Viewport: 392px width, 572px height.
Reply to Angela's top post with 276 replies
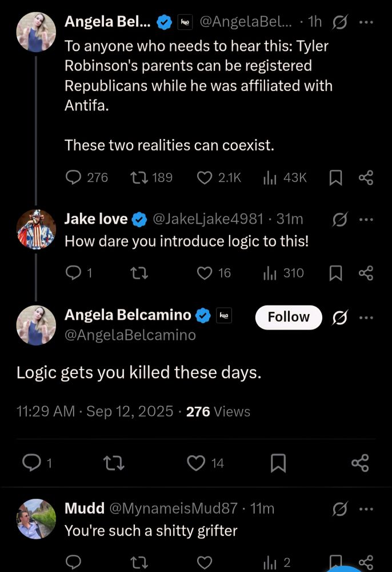[73, 178]
